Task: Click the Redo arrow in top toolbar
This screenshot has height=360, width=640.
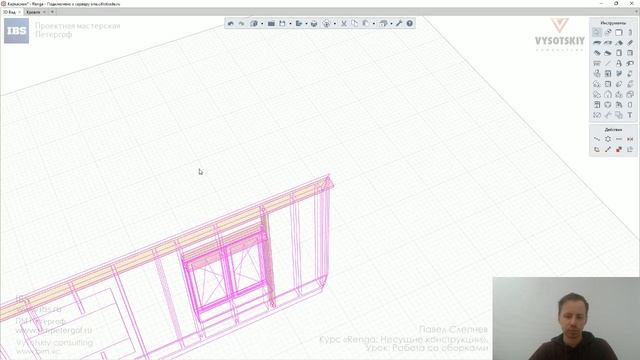Action: [241, 24]
